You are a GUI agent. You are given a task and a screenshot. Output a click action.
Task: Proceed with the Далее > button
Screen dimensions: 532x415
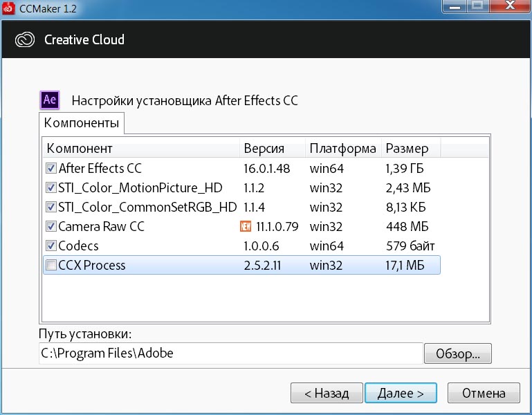tap(401, 394)
